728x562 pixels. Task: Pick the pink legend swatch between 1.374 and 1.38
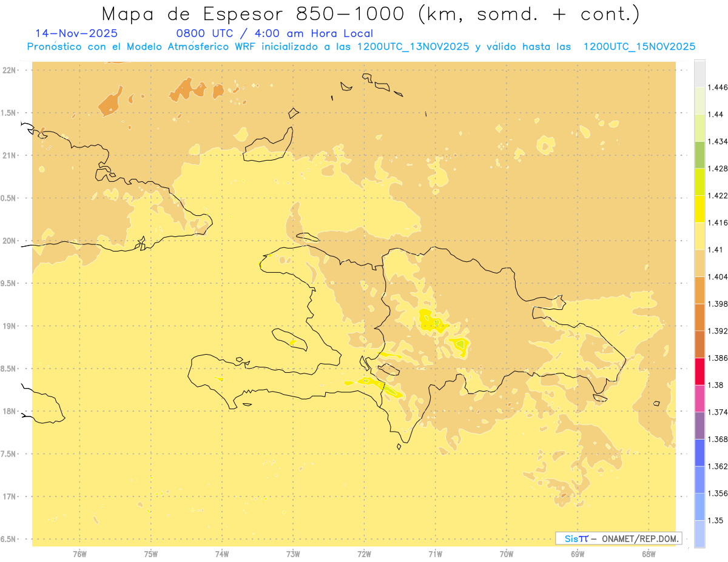(699, 399)
